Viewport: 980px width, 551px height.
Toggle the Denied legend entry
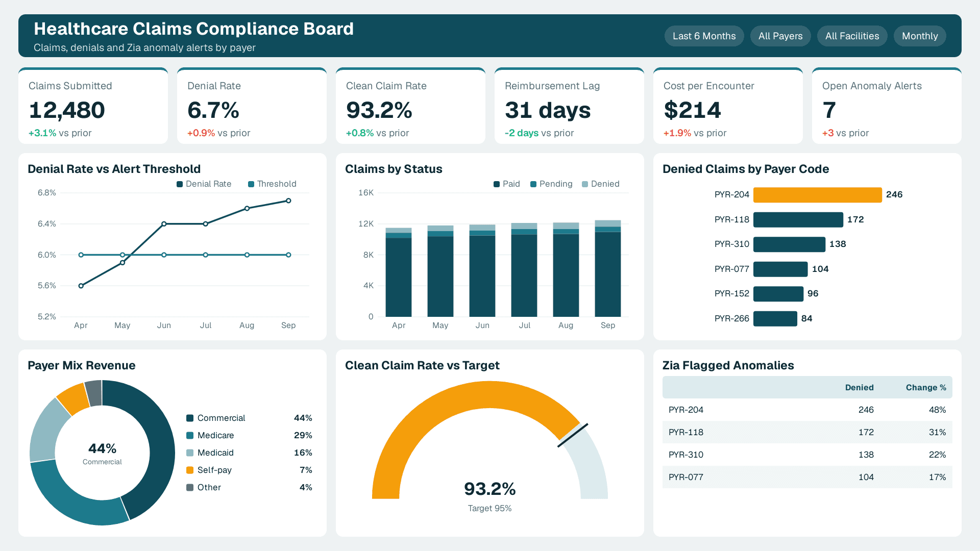tap(601, 184)
